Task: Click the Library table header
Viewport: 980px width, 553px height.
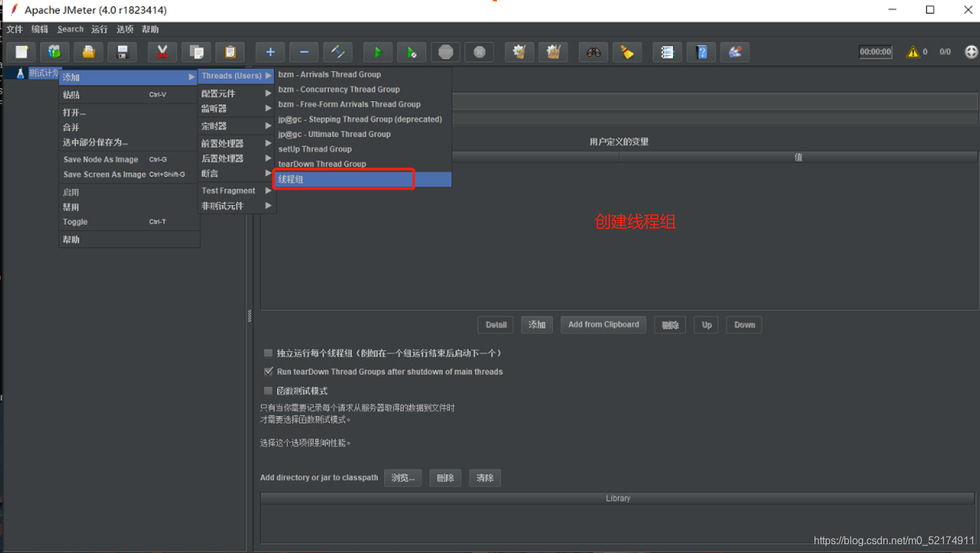Action: (618, 498)
